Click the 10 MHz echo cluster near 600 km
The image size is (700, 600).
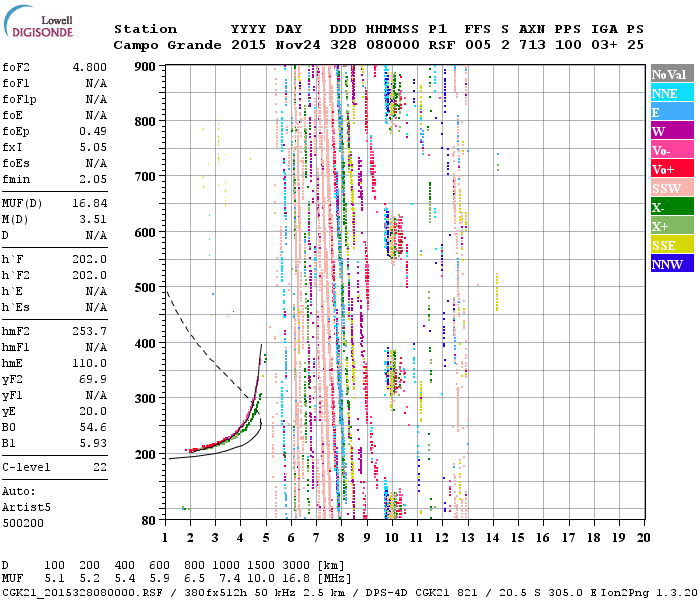[x=394, y=236]
